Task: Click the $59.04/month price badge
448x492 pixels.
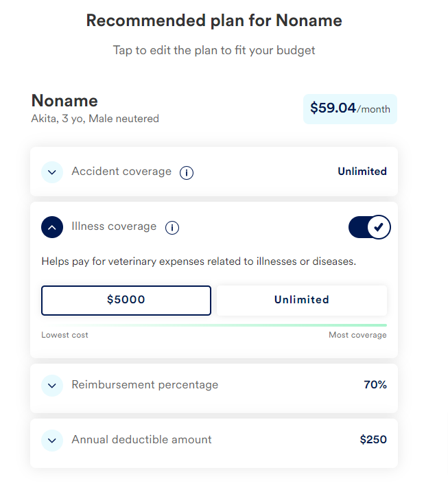Action: coord(350,108)
